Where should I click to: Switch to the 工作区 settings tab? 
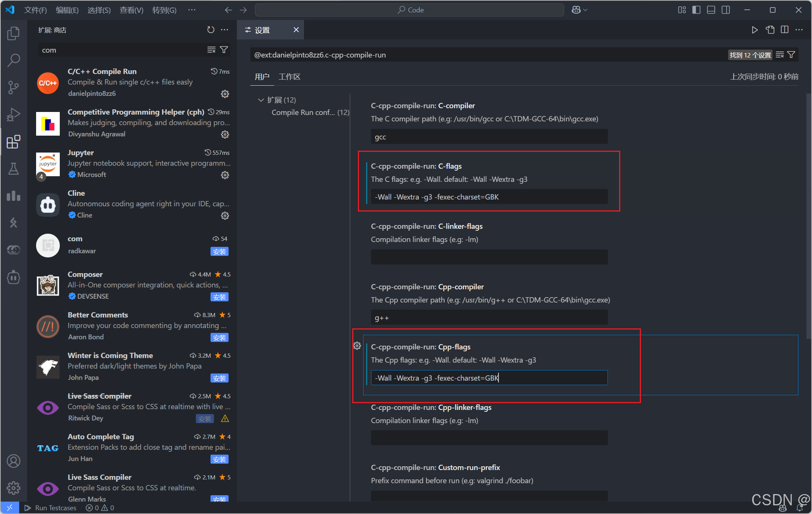pos(289,77)
